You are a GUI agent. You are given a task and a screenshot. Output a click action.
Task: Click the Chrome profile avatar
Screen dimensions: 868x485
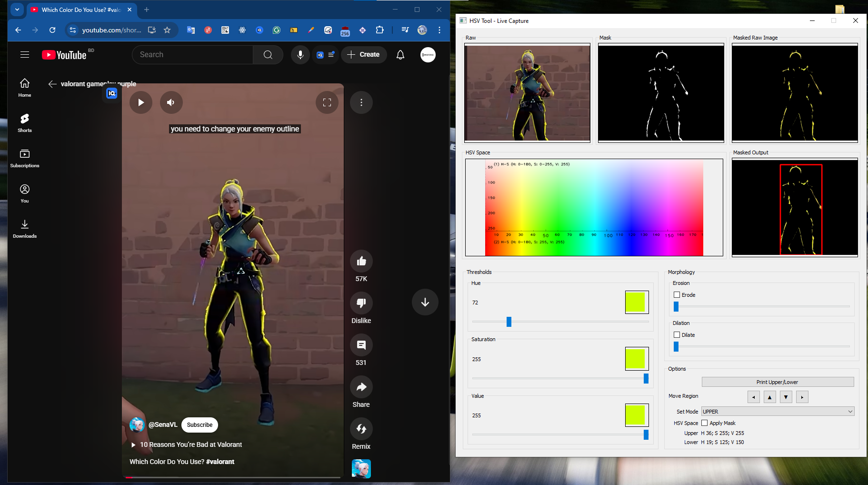click(422, 30)
